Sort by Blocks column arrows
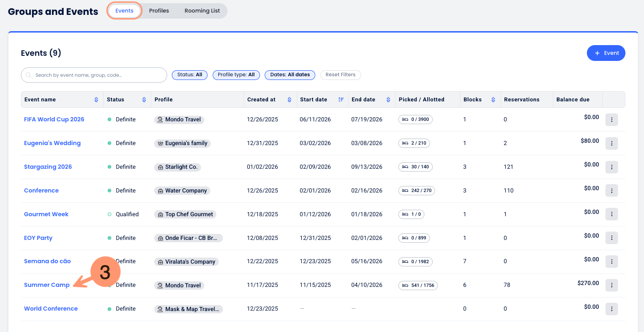Viewport: 644px width, 332px height. (493, 100)
